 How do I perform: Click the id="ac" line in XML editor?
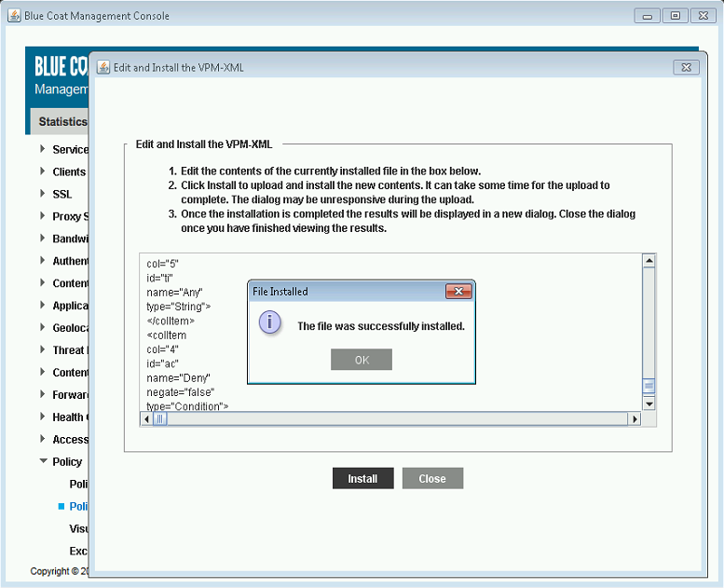[x=162, y=363]
